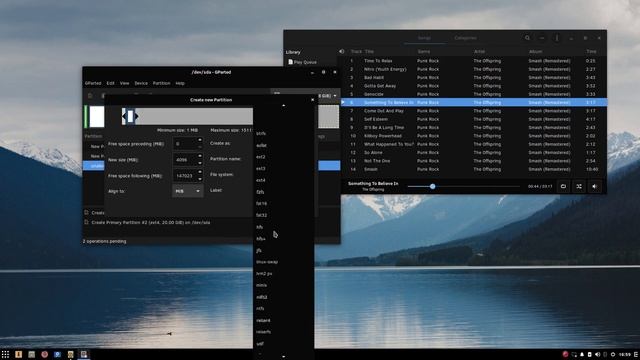The width and height of the screenshot is (640, 360).
Task: Click the partition resize handle right arrow
Action: pos(136,116)
